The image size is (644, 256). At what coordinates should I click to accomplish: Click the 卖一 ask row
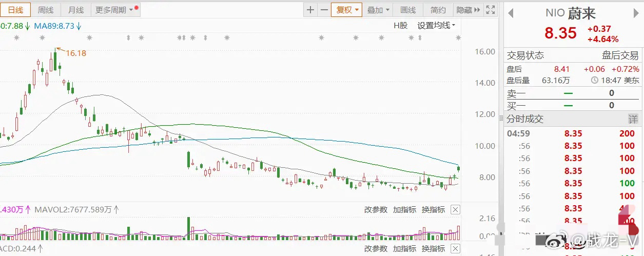tap(574, 93)
